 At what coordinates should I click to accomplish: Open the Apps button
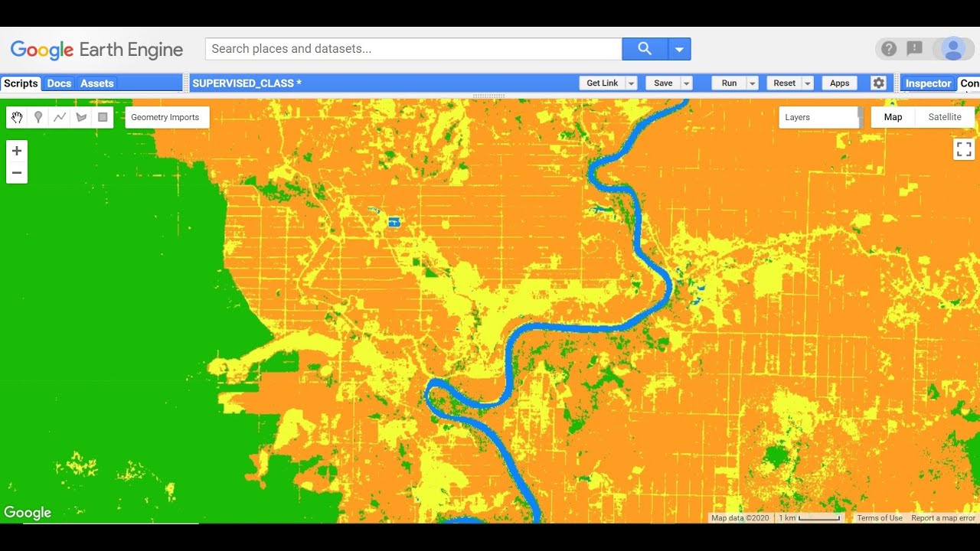point(840,83)
